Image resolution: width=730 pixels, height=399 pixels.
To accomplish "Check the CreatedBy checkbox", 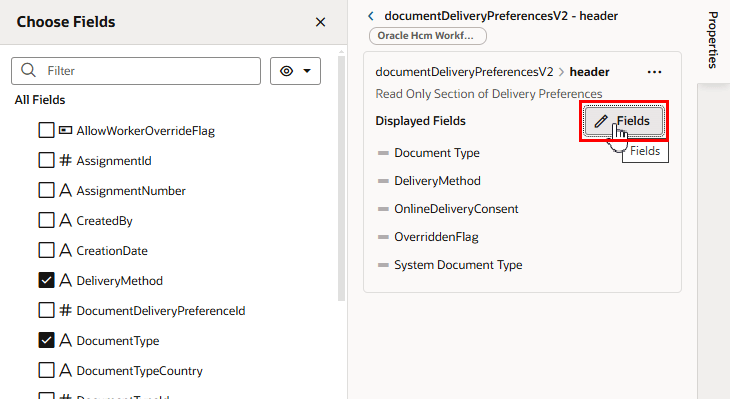I will [46, 220].
